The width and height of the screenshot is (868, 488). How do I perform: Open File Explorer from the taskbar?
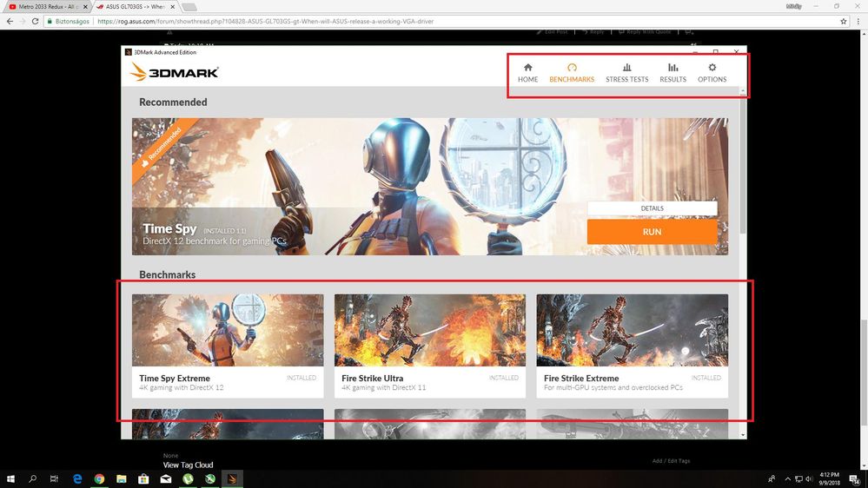tap(122, 478)
